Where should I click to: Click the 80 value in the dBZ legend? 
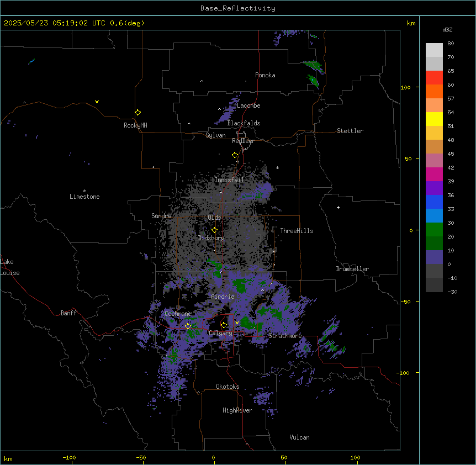pyautogui.click(x=451, y=44)
